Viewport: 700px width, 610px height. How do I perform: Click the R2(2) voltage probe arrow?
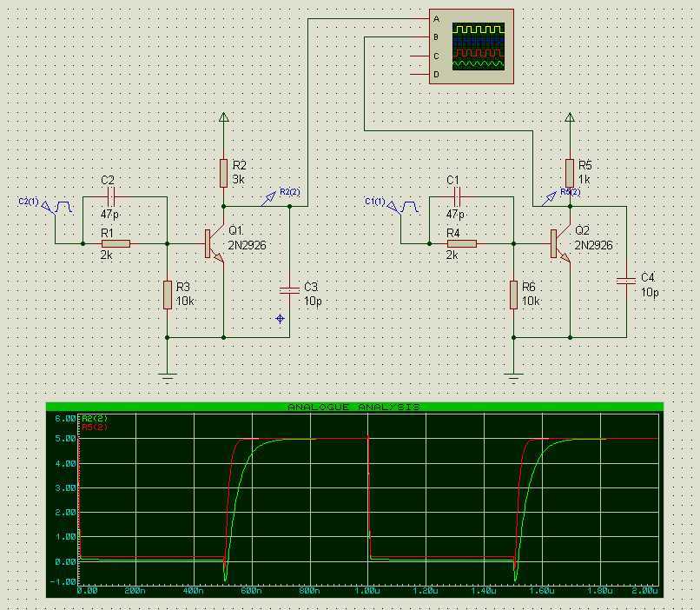(271, 199)
